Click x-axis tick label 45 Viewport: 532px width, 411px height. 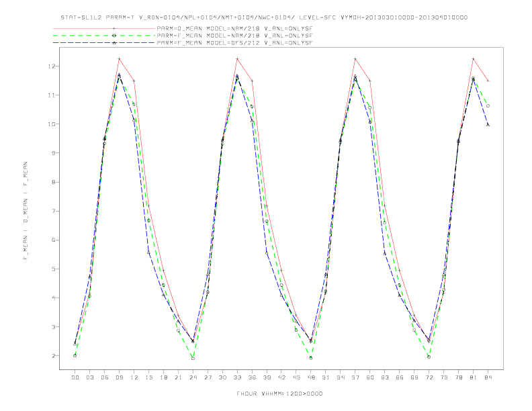(296, 377)
